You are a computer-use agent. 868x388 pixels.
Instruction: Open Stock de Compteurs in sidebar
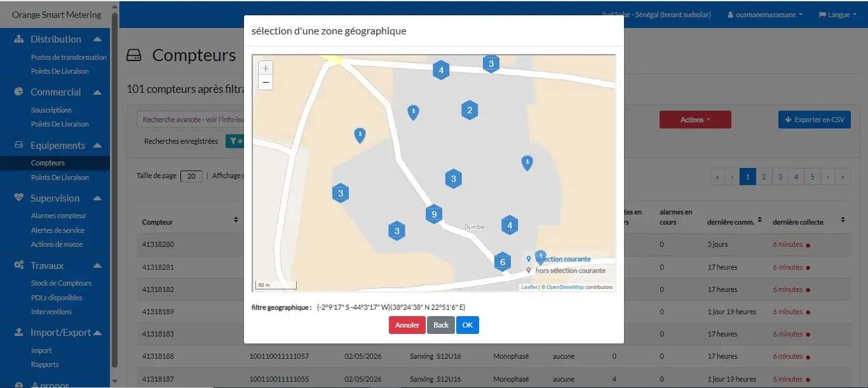(61, 283)
